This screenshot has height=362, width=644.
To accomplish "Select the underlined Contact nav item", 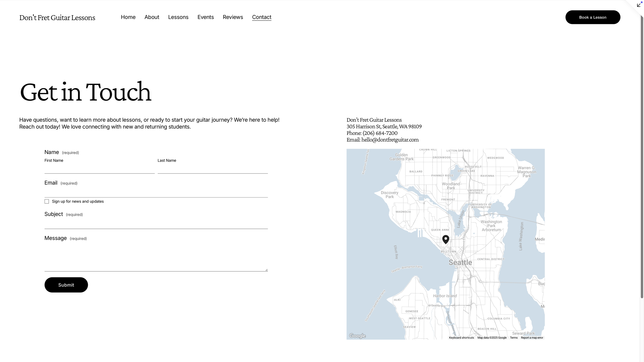I will coord(261,17).
